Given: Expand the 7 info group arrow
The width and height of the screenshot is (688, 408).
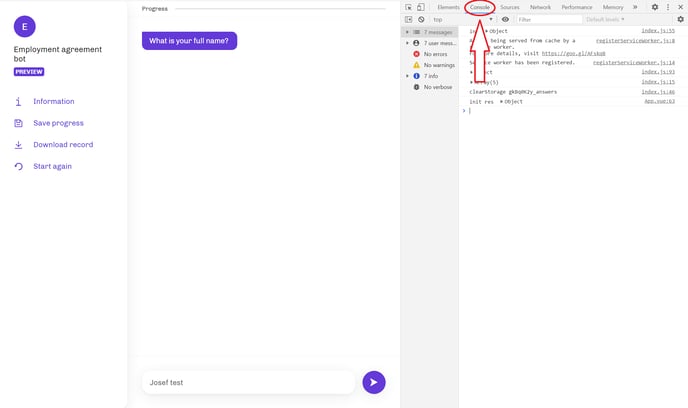Looking at the screenshot, I should pos(407,76).
